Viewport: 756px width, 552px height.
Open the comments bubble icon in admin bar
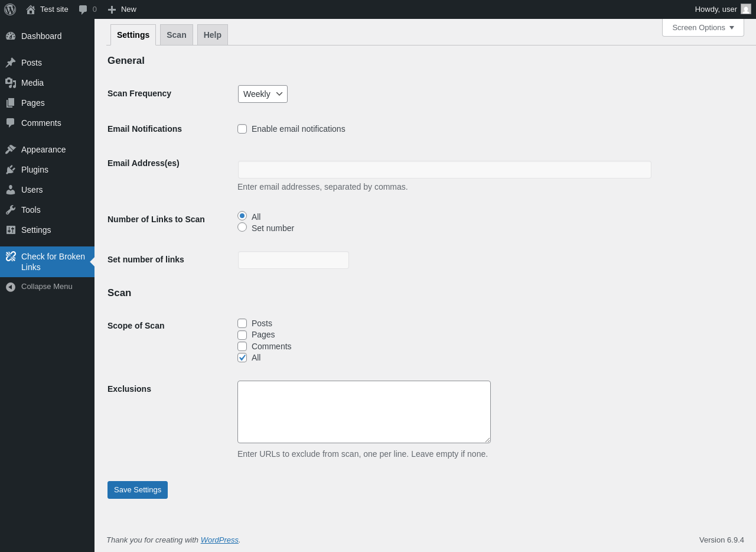pos(83,9)
